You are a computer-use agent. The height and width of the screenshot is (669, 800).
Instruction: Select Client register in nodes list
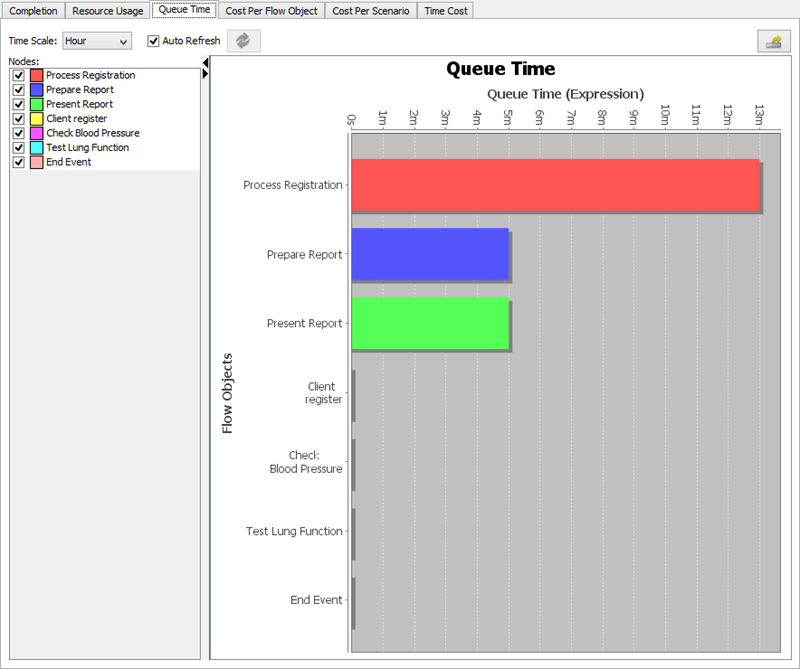[77, 119]
